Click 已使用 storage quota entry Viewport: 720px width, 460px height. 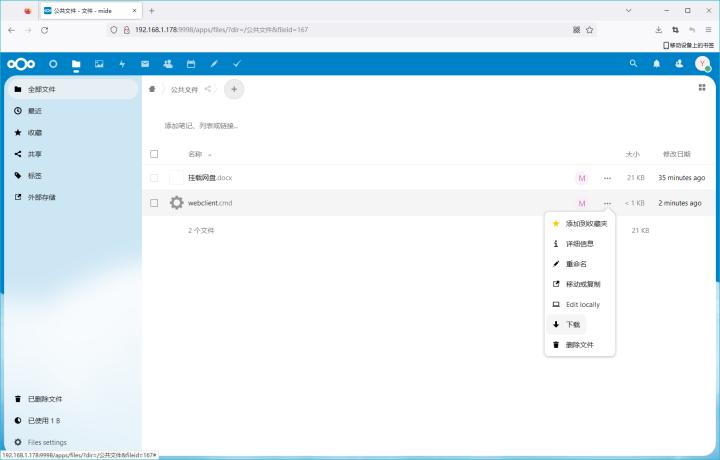73,421
